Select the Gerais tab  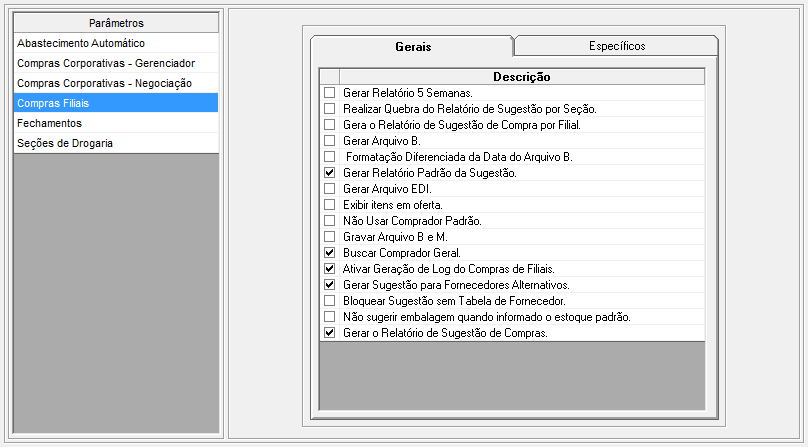[x=412, y=47]
